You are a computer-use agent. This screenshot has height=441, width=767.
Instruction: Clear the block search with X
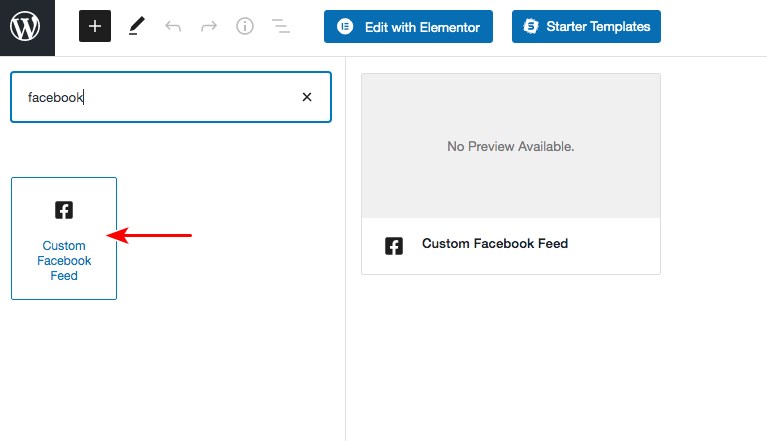(307, 97)
